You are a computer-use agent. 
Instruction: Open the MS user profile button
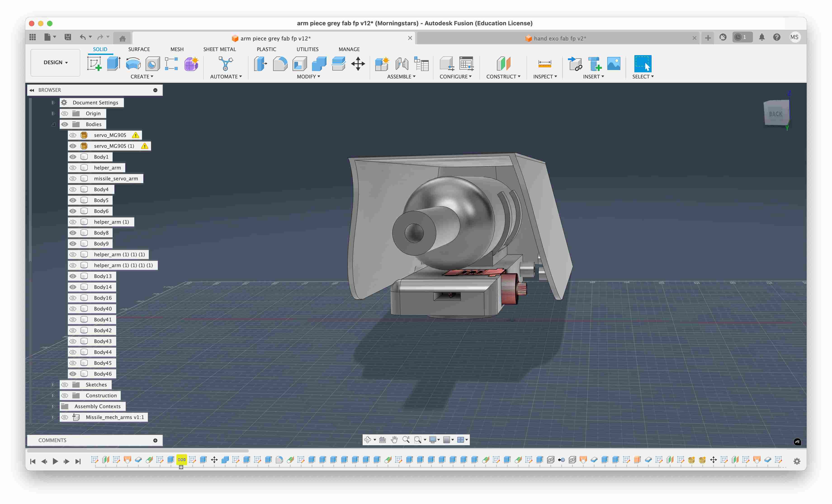point(794,37)
